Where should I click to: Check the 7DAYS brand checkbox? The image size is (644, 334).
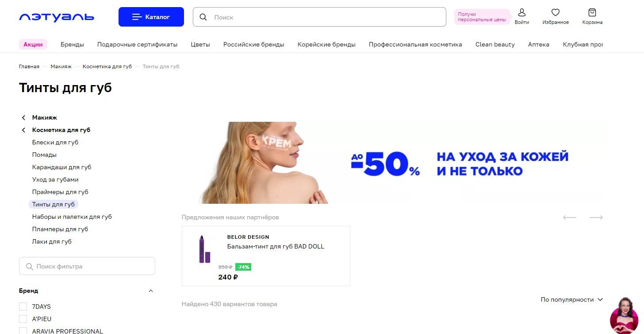(23, 307)
